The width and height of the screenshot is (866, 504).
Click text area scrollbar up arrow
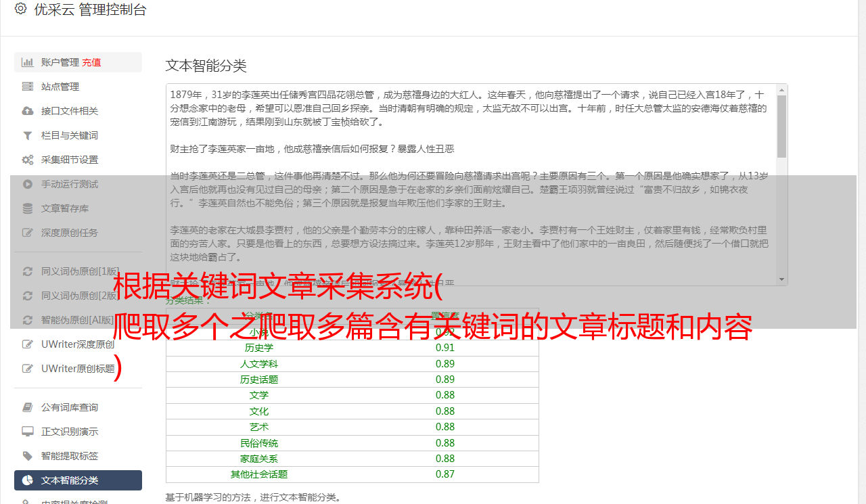(782, 89)
